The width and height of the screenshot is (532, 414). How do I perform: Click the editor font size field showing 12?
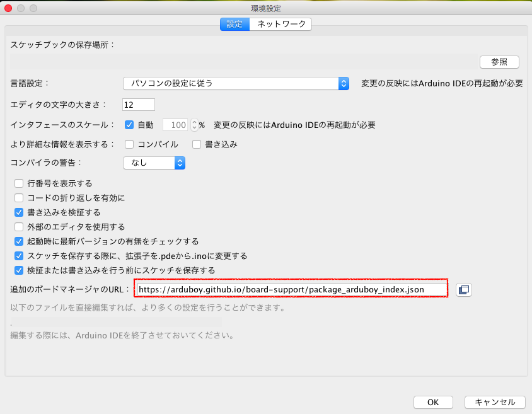[x=139, y=105]
